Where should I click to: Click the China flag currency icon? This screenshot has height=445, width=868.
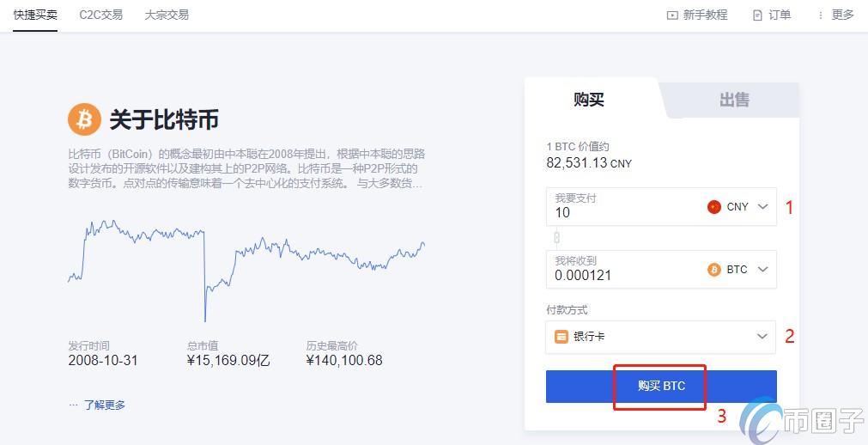(x=714, y=207)
